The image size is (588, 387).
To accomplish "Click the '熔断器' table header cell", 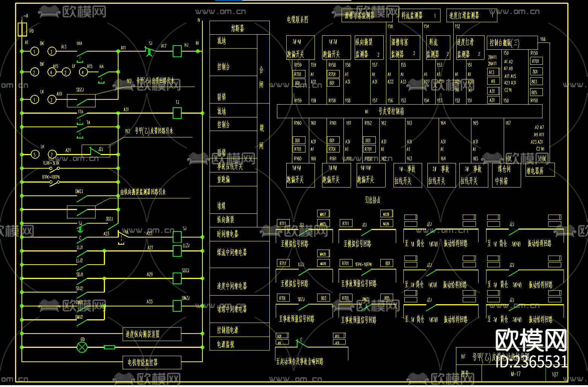I will pyautogui.click(x=240, y=28).
